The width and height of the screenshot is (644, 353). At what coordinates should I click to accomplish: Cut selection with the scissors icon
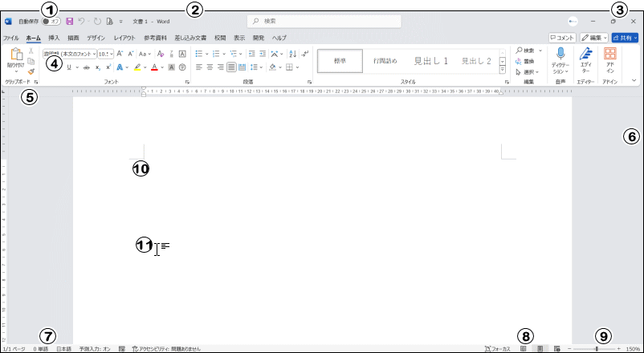tap(31, 51)
